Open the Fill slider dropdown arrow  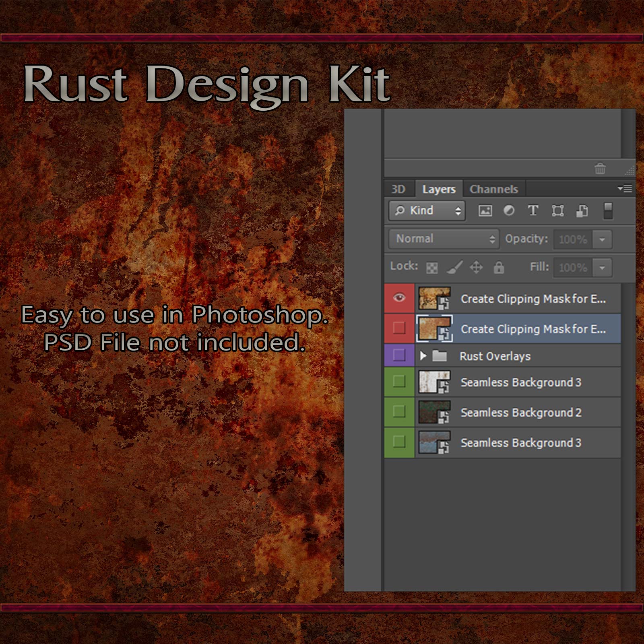(x=602, y=268)
